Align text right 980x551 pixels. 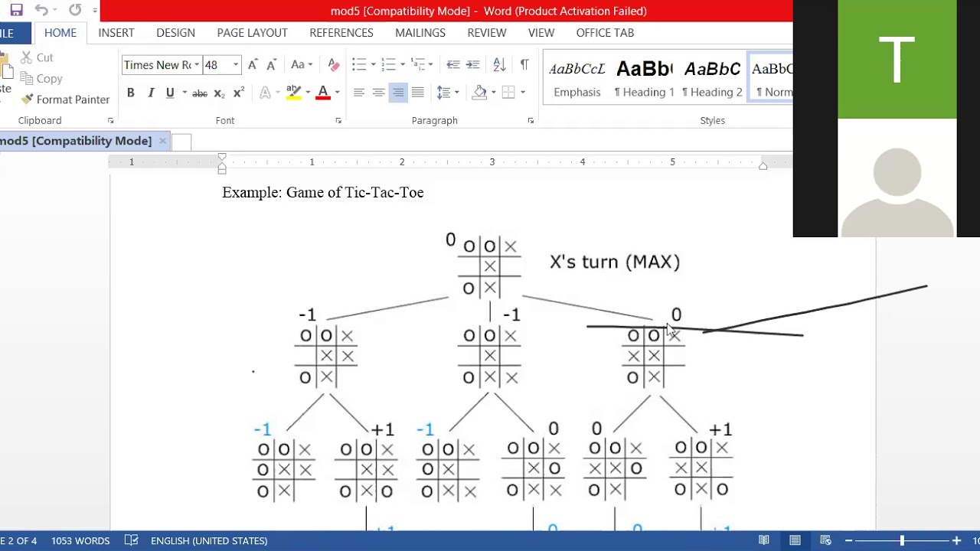398,93
